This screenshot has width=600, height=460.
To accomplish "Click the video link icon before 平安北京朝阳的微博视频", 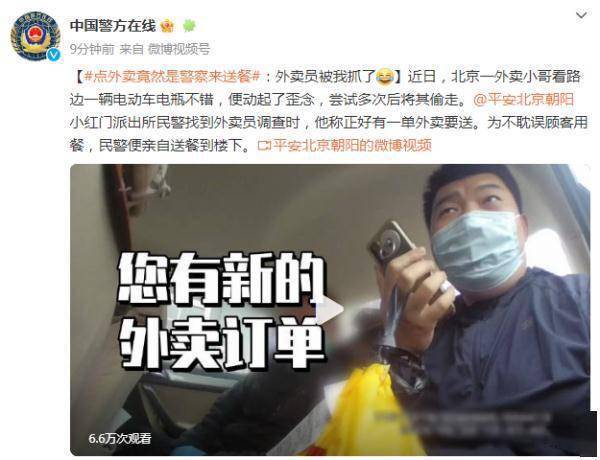I will 265,146.
